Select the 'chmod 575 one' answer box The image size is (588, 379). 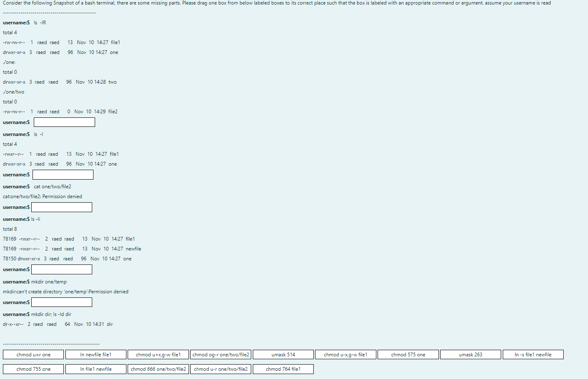408,354
